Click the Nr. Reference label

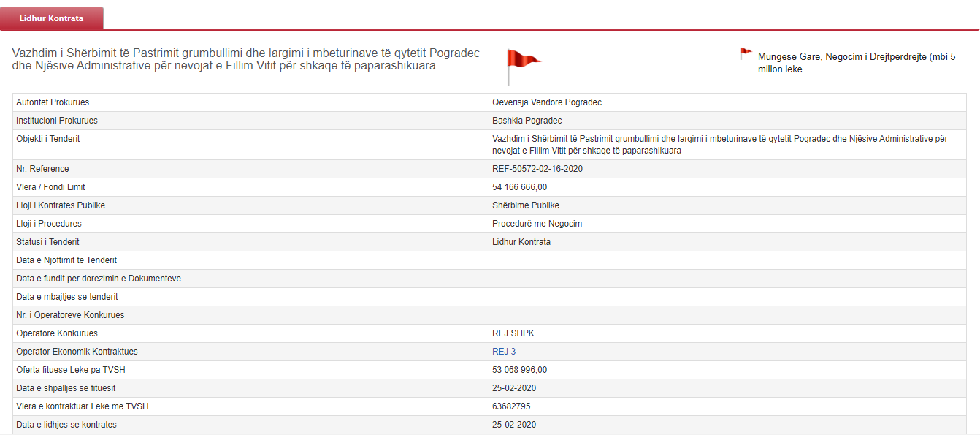[42, 169]
